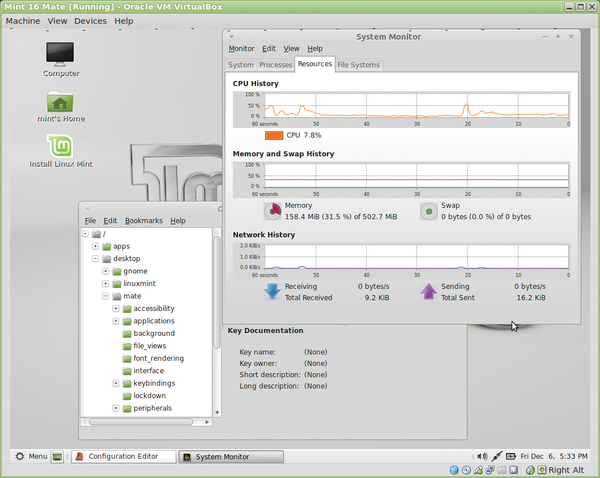Expand the accessibility folder node
The image size is (600, 478).
pos(116,308)
